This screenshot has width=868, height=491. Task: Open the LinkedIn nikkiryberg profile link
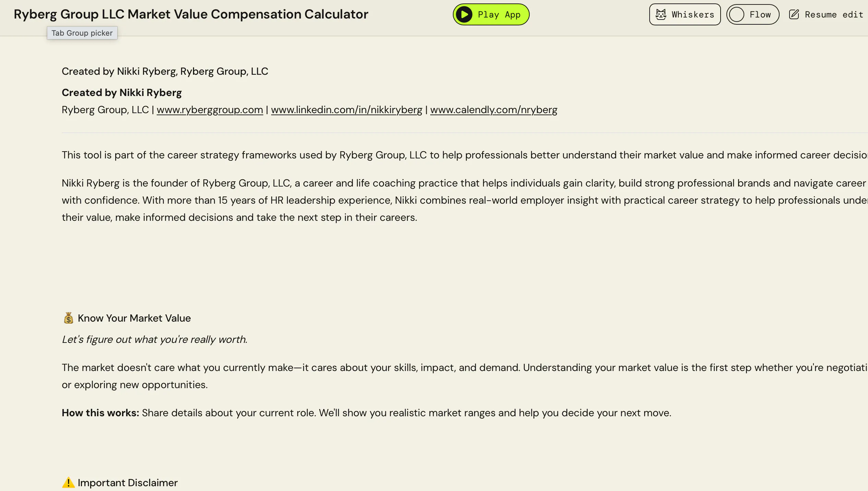[x=347, y=110]
